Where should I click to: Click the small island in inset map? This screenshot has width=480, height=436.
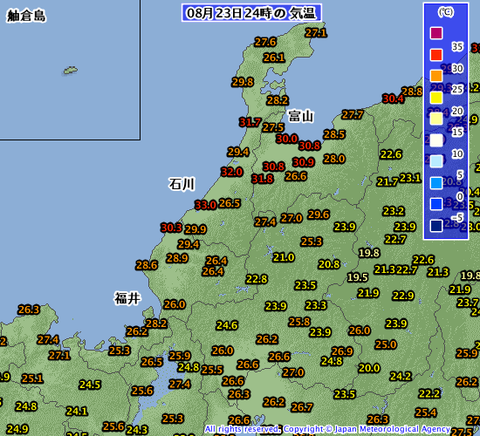(70, 70)
